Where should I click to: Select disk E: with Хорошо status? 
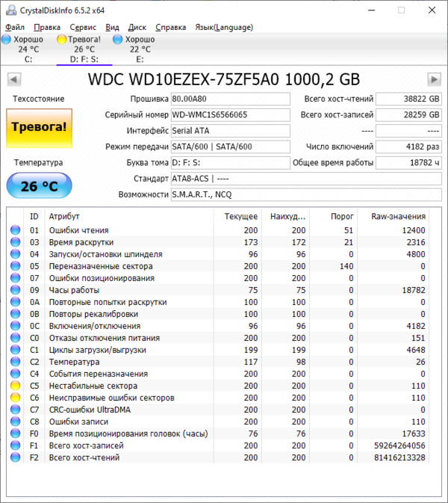(x=140, y=49)
